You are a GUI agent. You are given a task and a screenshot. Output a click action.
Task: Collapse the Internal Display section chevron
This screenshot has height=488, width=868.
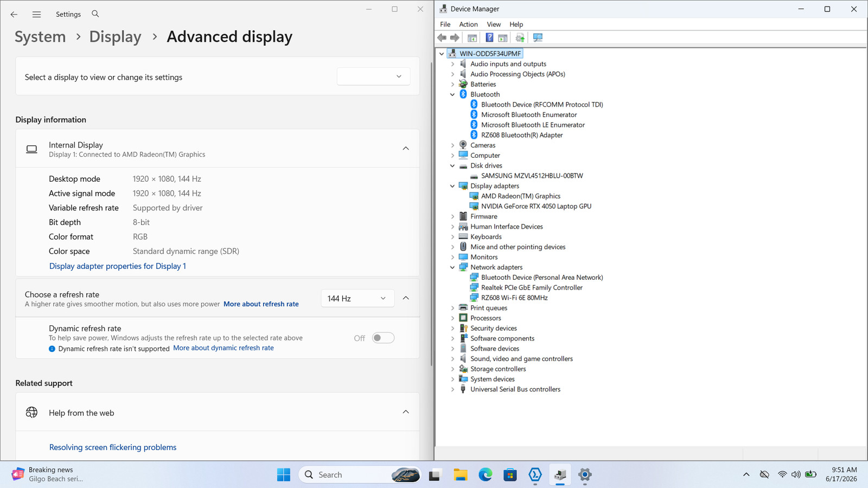pos(406,149)
